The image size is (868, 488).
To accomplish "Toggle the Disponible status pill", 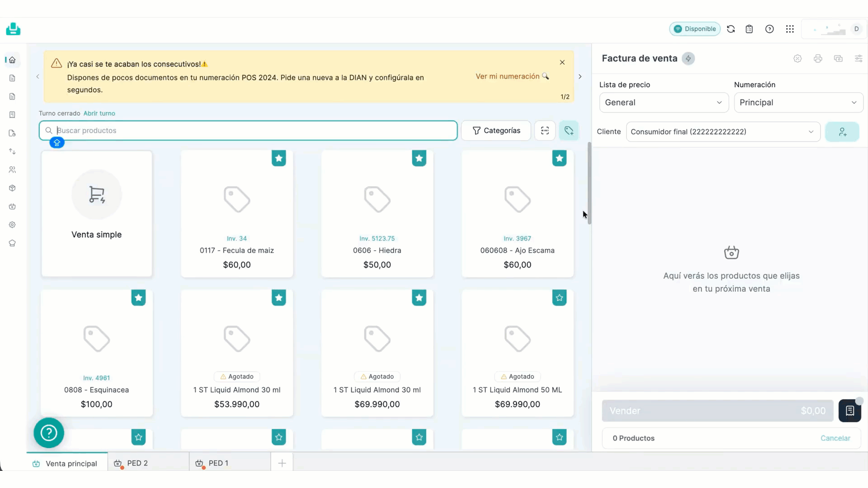I will pos(695,29).
